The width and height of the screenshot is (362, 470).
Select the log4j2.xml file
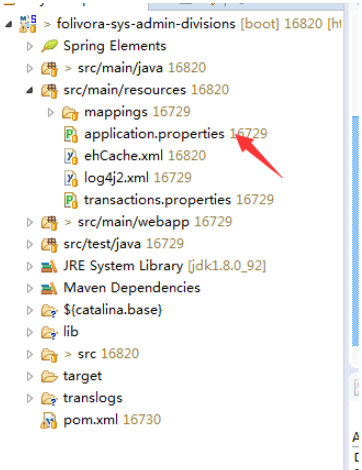tap(138, 178)
